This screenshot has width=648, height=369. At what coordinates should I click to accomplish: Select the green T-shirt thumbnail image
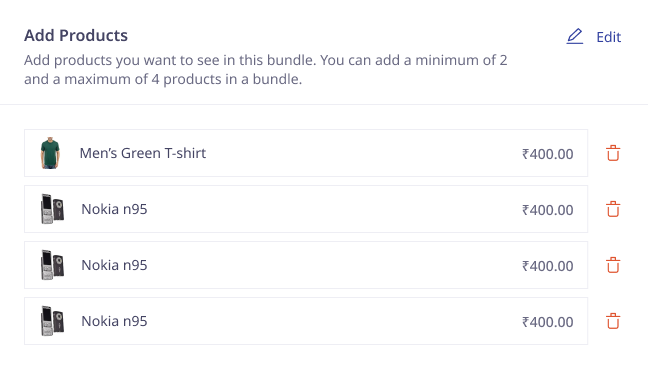tap(50, 153)
